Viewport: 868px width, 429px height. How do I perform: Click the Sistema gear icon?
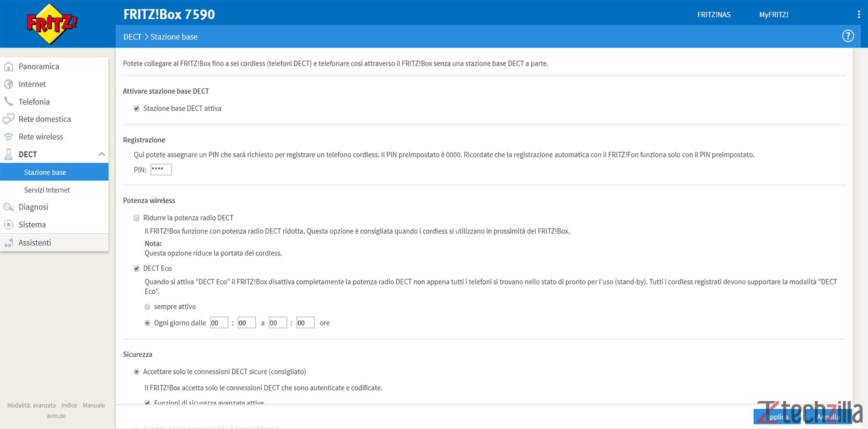[9, 225]
